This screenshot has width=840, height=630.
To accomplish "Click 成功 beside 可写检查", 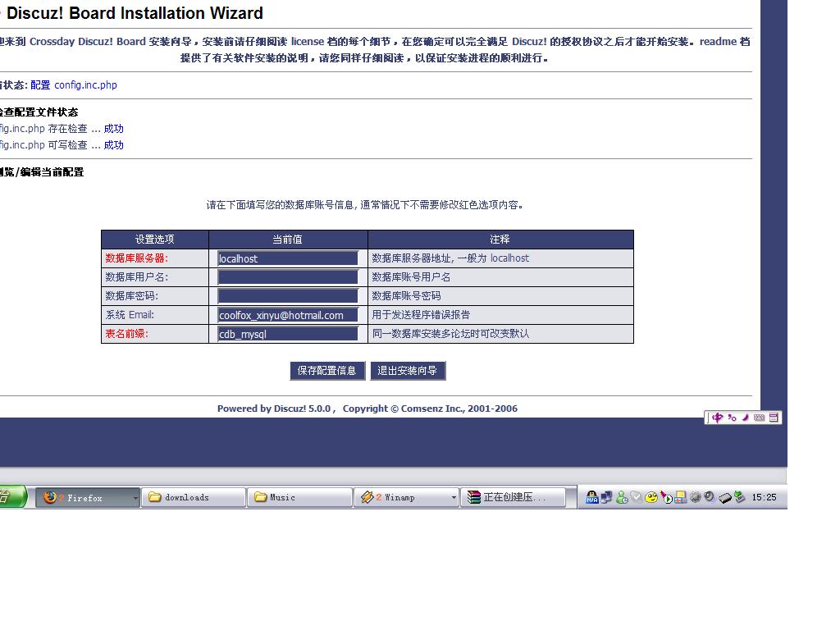I will point(113,145).
